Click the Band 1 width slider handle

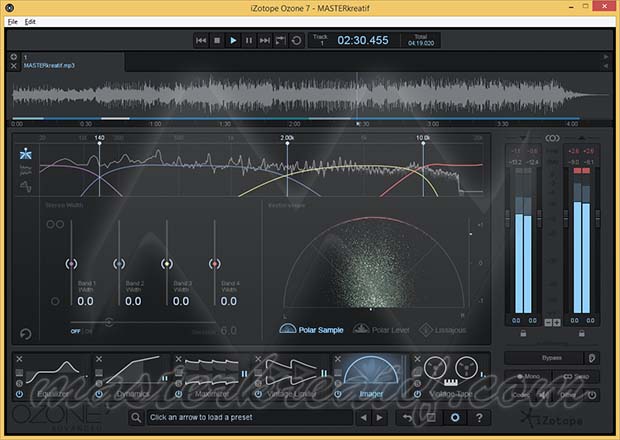(x=70, y=263)
